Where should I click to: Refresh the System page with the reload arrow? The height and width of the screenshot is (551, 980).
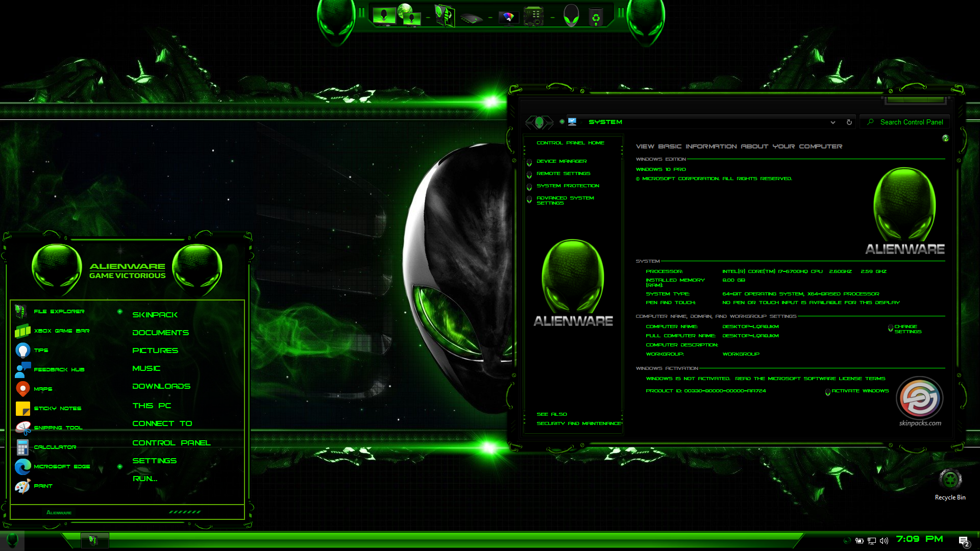(x=849, y=122)
